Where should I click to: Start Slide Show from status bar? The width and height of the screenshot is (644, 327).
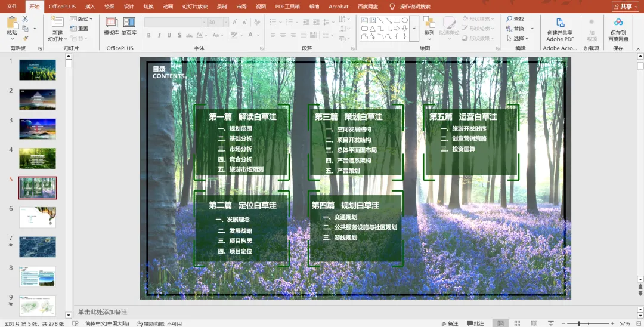pyautogui.click(x=551, y=323)
